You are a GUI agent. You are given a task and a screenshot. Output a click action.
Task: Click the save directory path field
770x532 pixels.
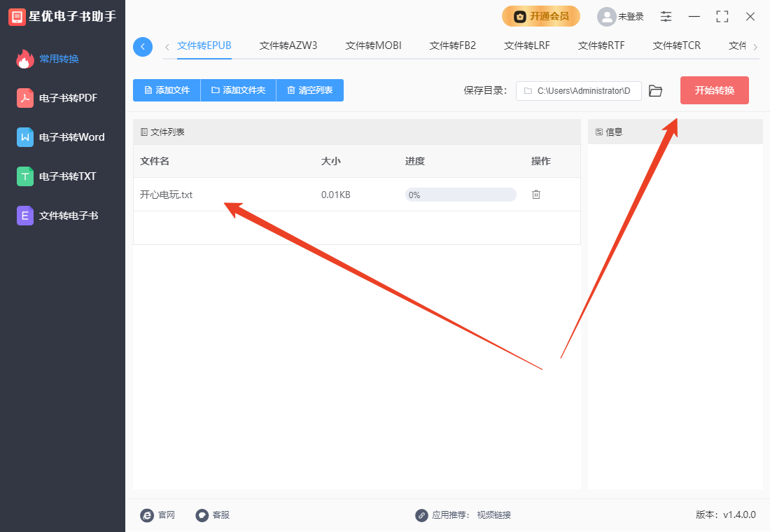coord(579,91)
